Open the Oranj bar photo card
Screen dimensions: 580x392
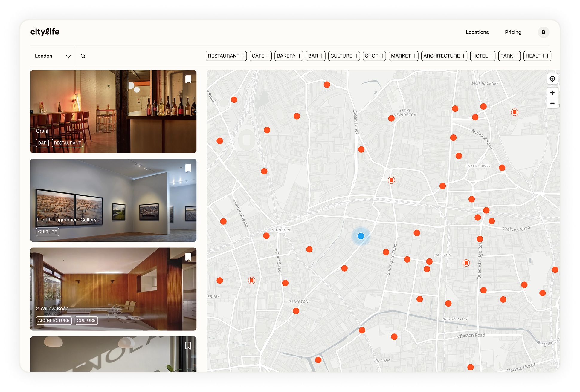(x=113, y=111)
